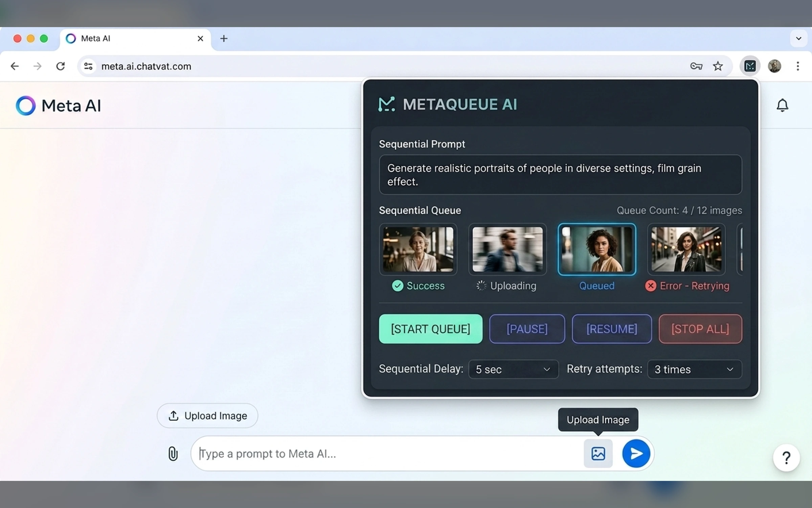The height and width of the screenshot is (508, 812).
Task: Select the Error - Retrying thumbnail
Action: pyautogui.click(x=686, y=249)
